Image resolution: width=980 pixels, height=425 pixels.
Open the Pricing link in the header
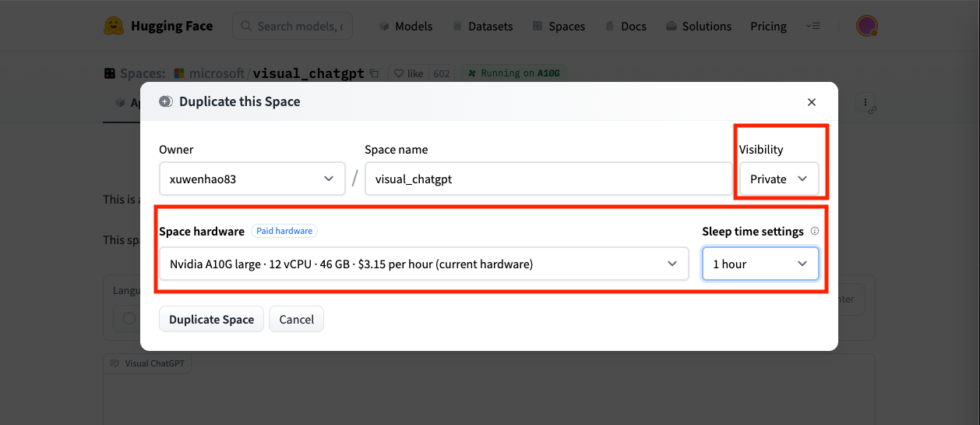(x=768, y=26)
